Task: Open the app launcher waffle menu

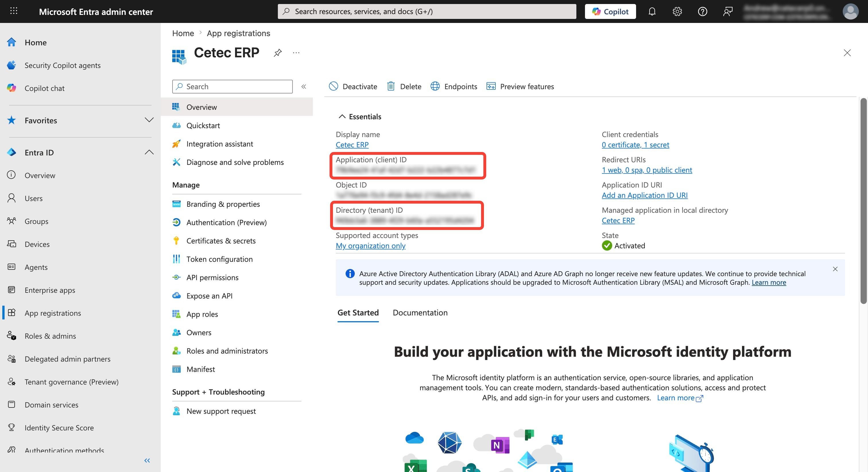Action: (x=13, y=11)
